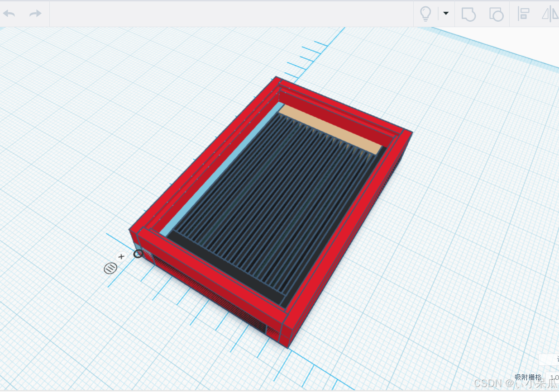Click the Mirror tool icon
The height and width of the screenshot is (392, 559).
pos(550,14)
